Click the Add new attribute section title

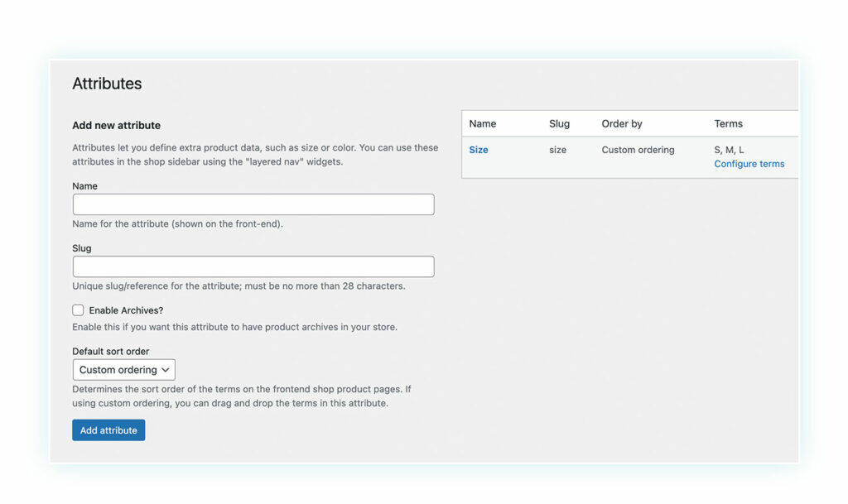click(116, 125)
